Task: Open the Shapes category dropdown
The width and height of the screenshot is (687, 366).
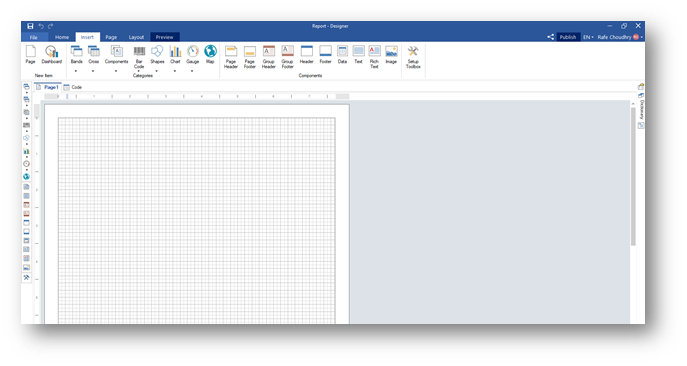Action: tap(157, 71)
